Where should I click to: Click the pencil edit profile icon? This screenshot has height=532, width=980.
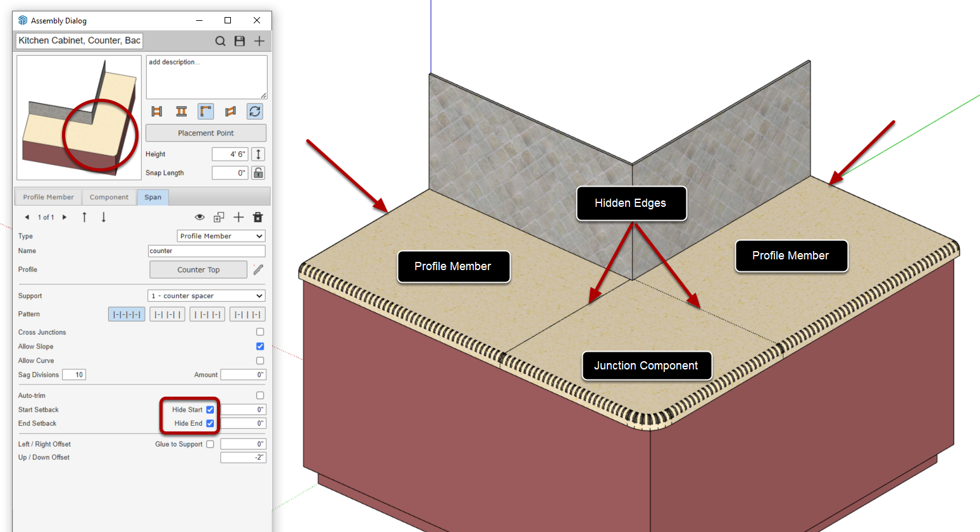[x=258, y=269]
